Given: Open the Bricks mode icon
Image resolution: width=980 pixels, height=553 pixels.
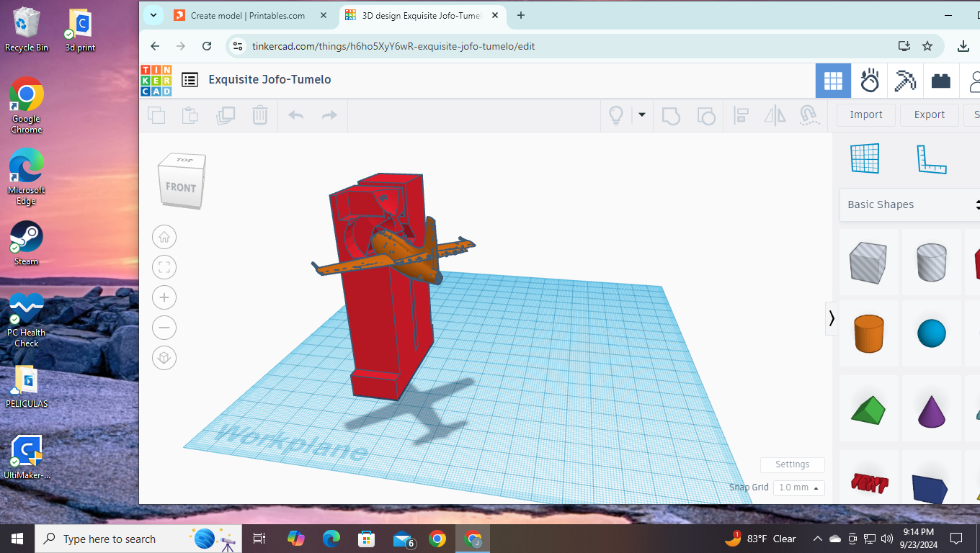Looking at the screenshot, I should [x=941, y=81].
